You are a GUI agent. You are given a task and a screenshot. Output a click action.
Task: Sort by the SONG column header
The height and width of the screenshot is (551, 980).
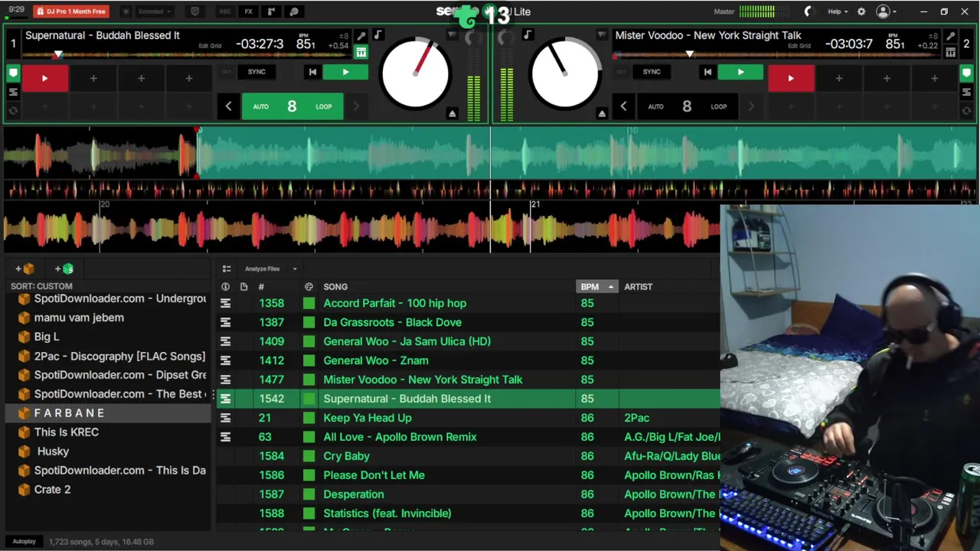tap(335, 287)
